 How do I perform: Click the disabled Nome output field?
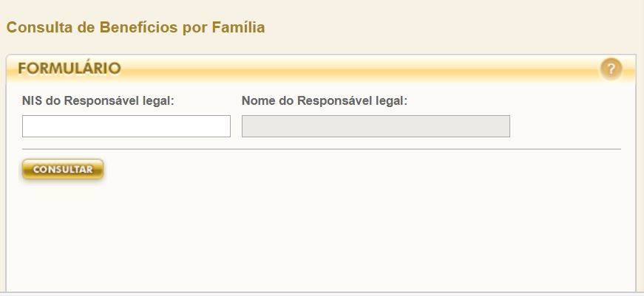pos(376,126)
